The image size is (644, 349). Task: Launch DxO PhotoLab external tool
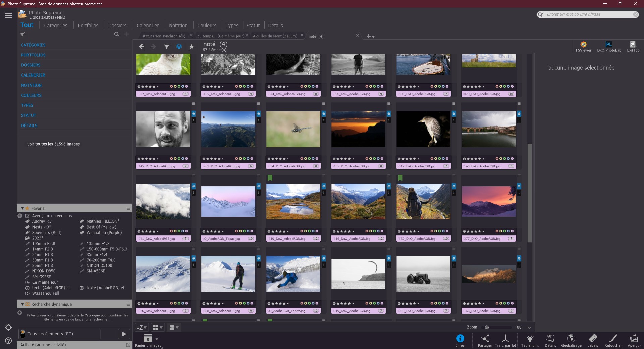[609, 47]
